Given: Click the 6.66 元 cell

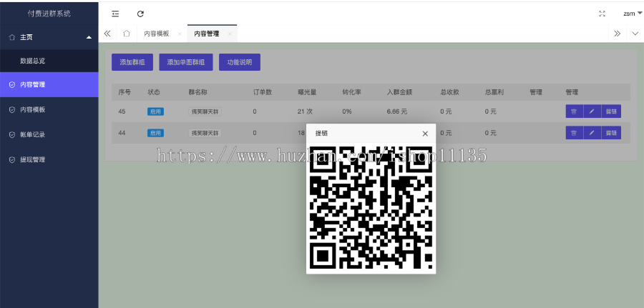Looking at the screenshot, I should pyautogui.click(x=396, y=111).
